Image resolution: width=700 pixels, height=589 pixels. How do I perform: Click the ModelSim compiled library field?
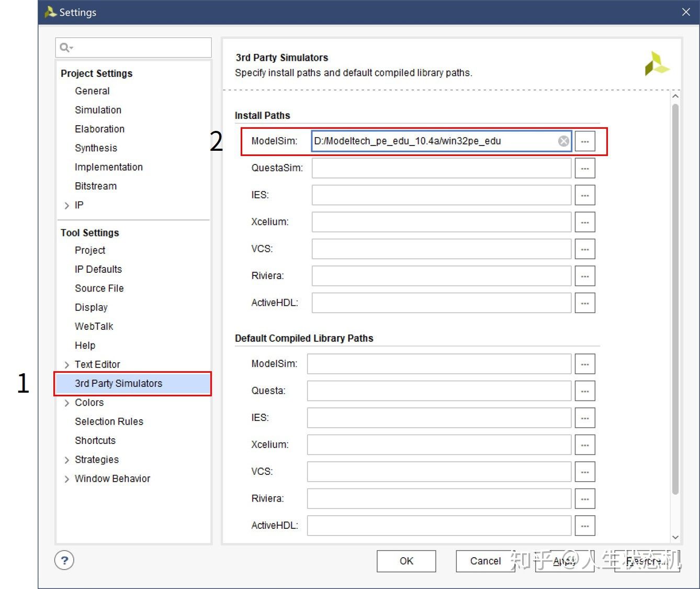439,364
